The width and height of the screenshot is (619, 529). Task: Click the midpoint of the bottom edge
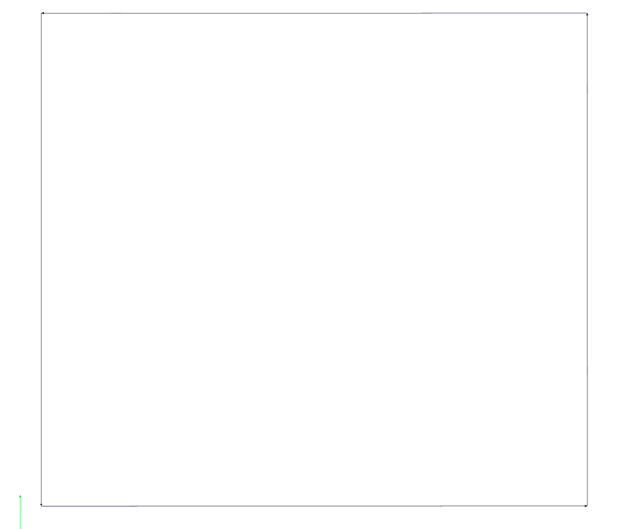(x=314, y=506)
